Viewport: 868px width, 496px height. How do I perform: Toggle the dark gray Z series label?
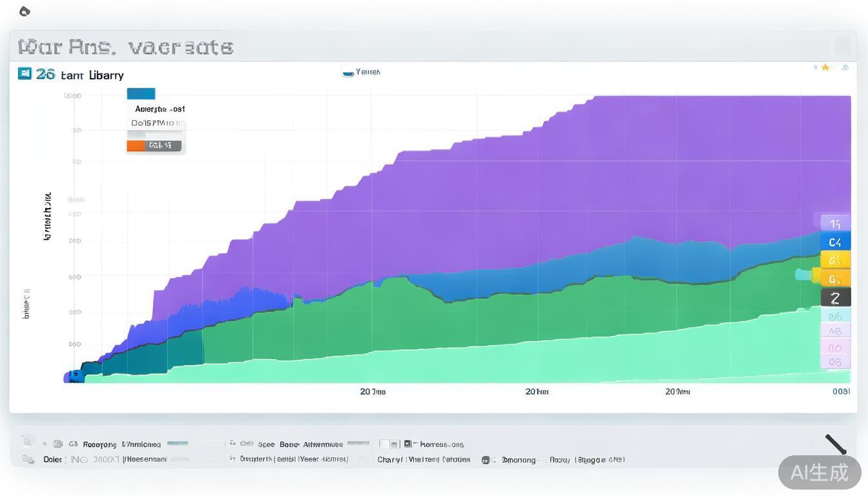835,298
